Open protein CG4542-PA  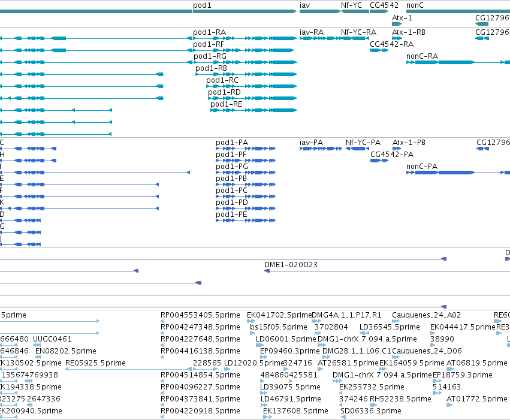(x=392, y=155)
